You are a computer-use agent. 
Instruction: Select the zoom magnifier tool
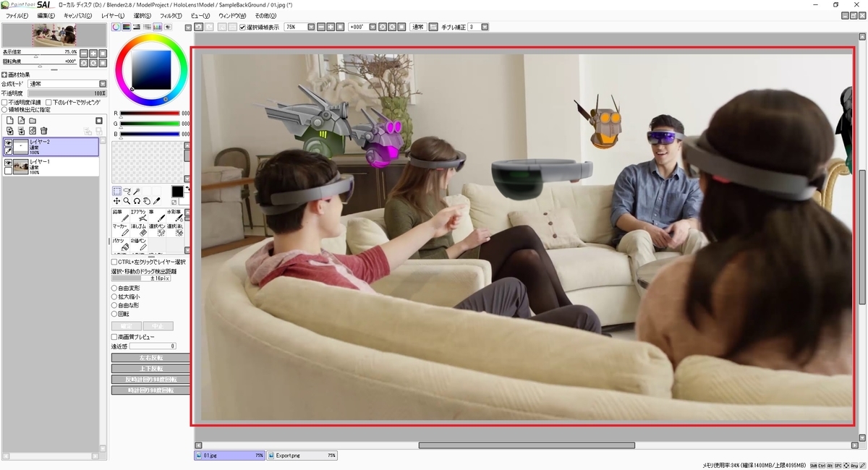(127, 201)
